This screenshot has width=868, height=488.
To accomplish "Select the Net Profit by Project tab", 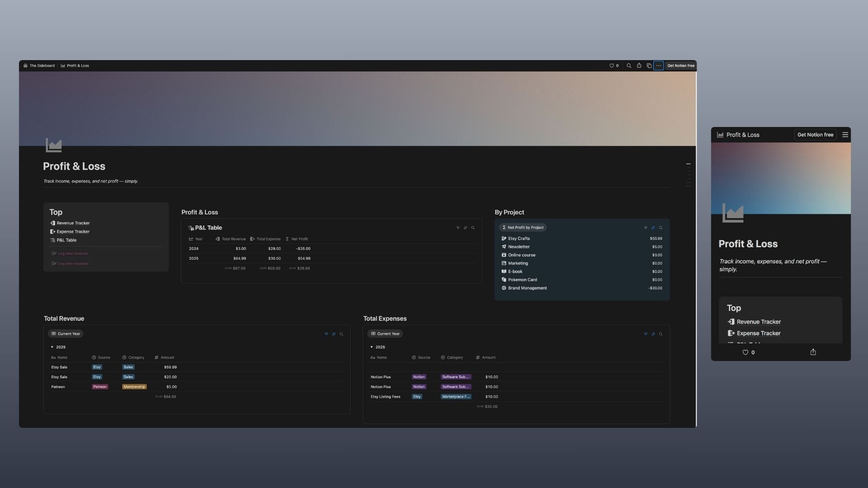I will pos(523,228).
